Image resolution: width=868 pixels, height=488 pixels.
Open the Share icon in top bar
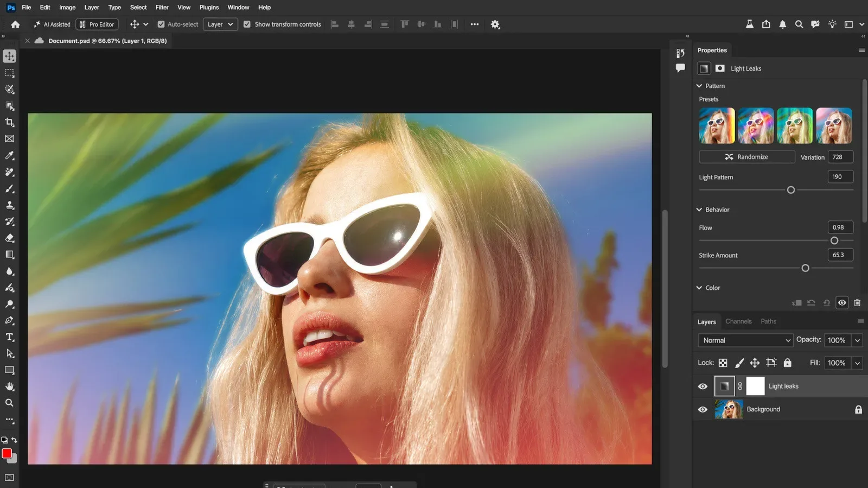[766, 24]
